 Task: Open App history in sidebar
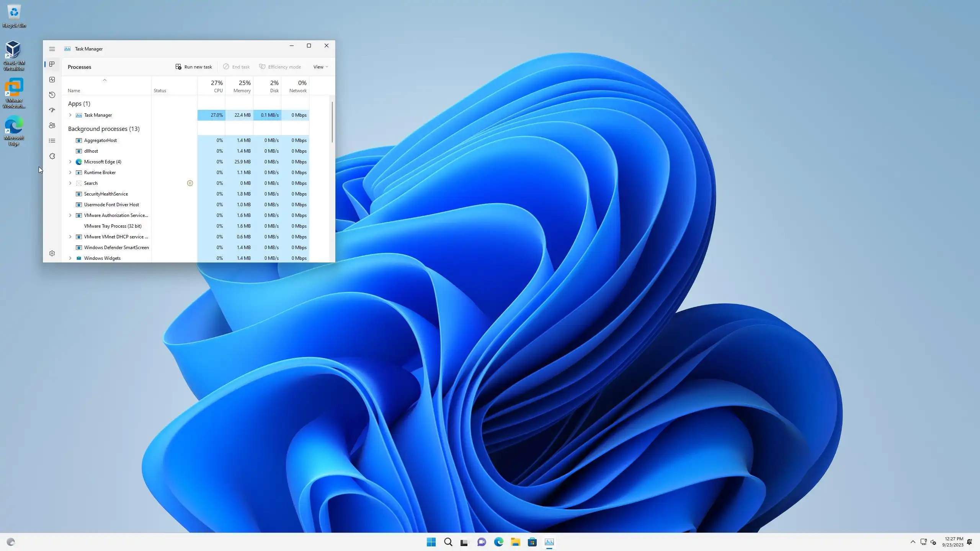[52, 95]
